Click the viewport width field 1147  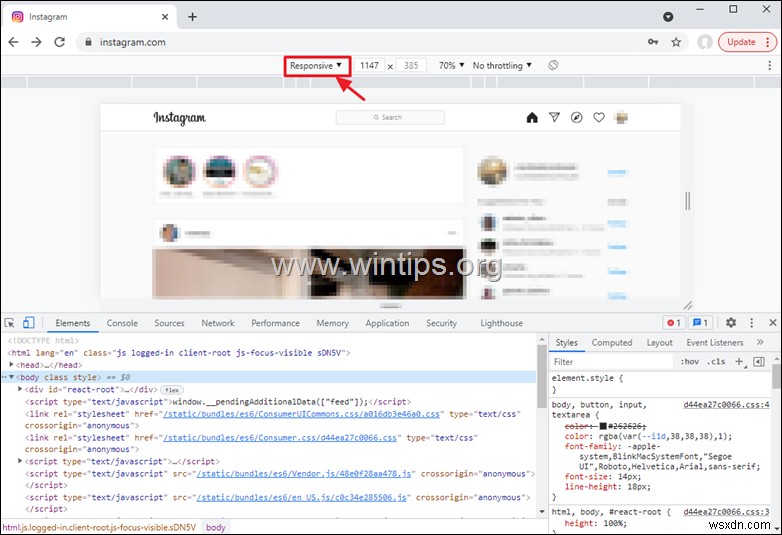[370, 66]
